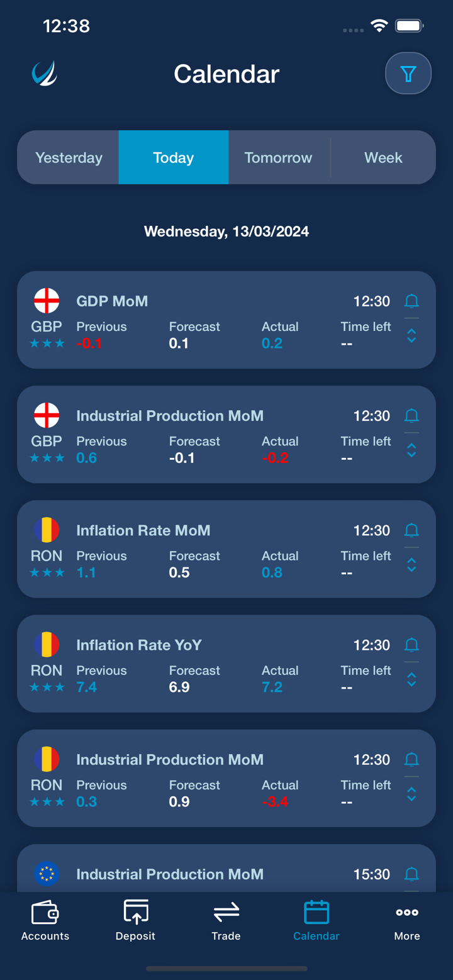Go to the Trade screen
The width and height of the screenshot is (453, 980).
click(x=226, y=920)
